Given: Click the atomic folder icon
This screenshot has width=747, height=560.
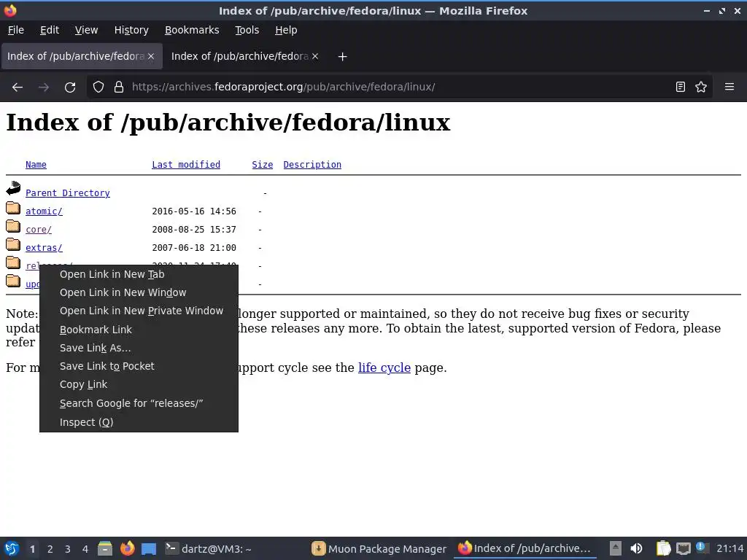Looking at the screenshot, I should [13, 208].
